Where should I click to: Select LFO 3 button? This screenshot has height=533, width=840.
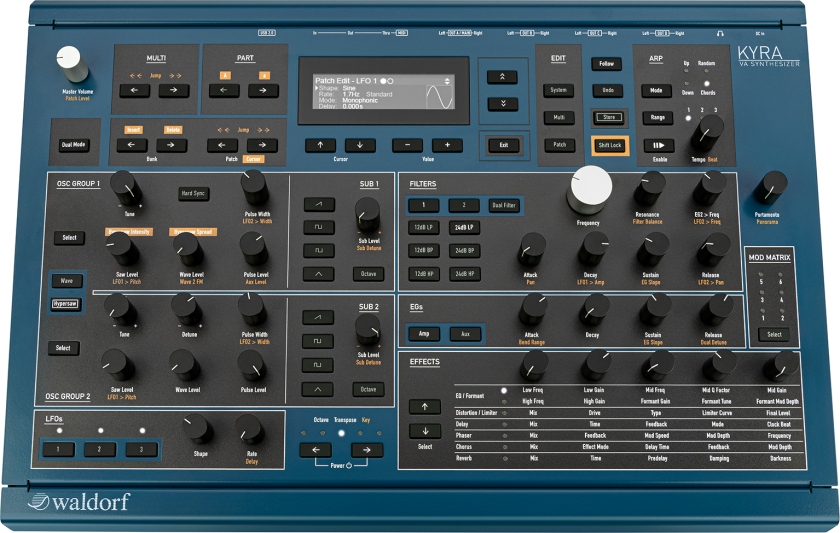click(141, 449)
